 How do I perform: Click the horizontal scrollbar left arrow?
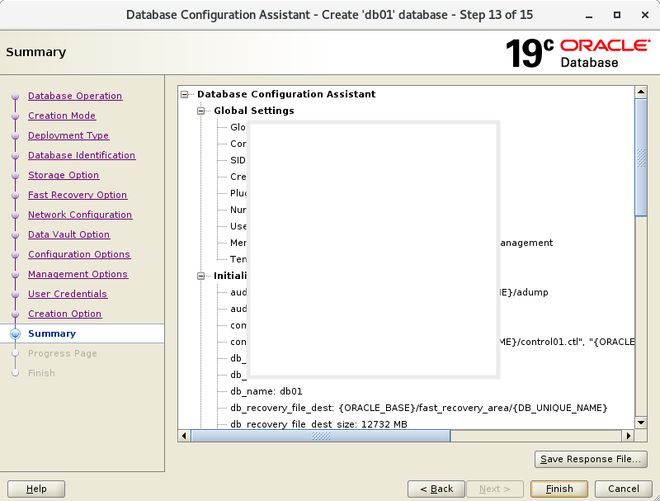coord(184,435)
